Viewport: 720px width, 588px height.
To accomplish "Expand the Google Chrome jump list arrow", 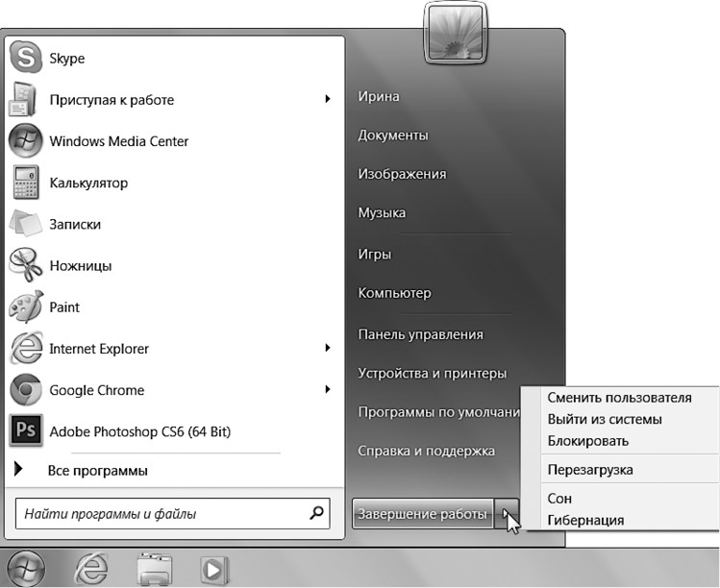I will 328,390.
